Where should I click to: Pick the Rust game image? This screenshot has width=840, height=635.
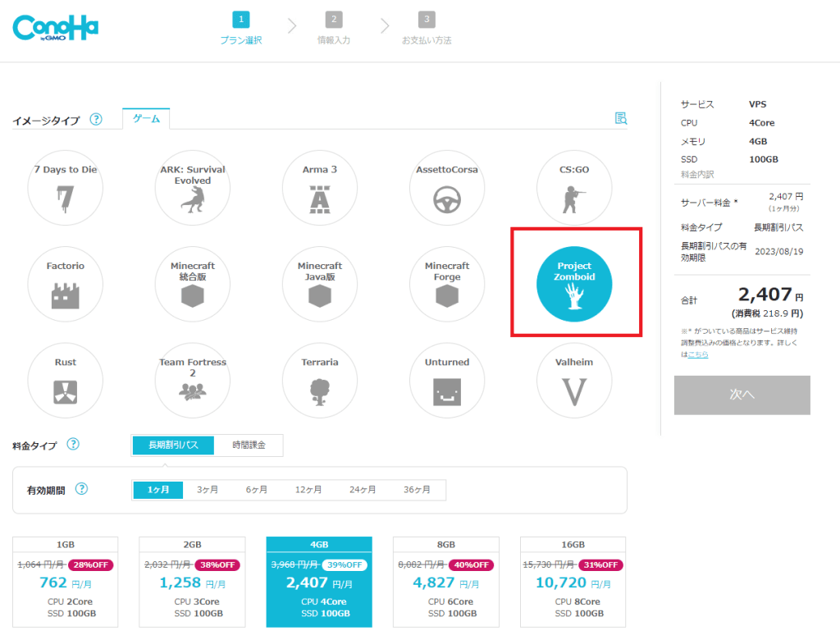(x=66, y=381)
